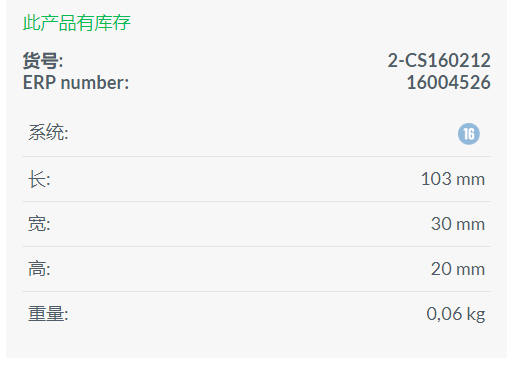Viewport: 527px width, 380px height.
Task: Select the 20 mm height value
Action: coord(458,269)
